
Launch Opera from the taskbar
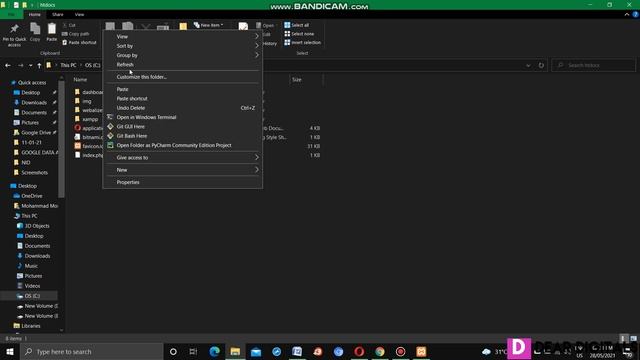[359, 351]
